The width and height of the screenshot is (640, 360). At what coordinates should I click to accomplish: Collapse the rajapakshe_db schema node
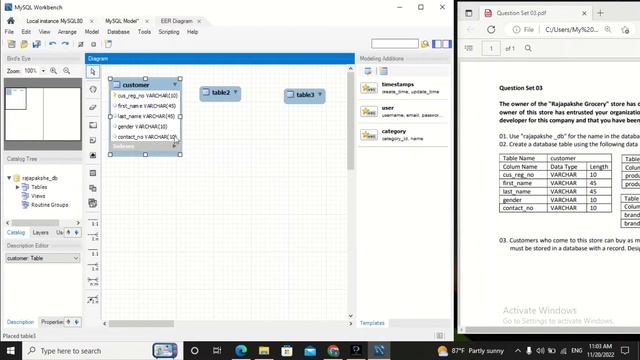click(x=9, y=178)
